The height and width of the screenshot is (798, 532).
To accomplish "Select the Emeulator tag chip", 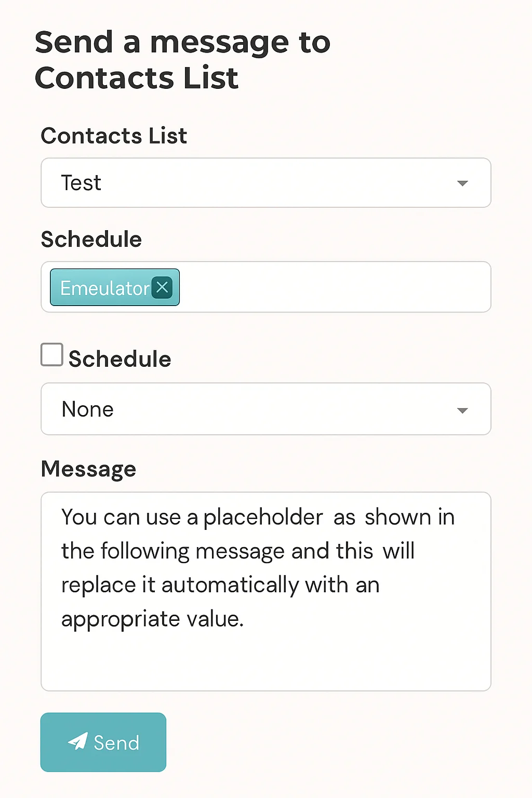I will (104, 288).
